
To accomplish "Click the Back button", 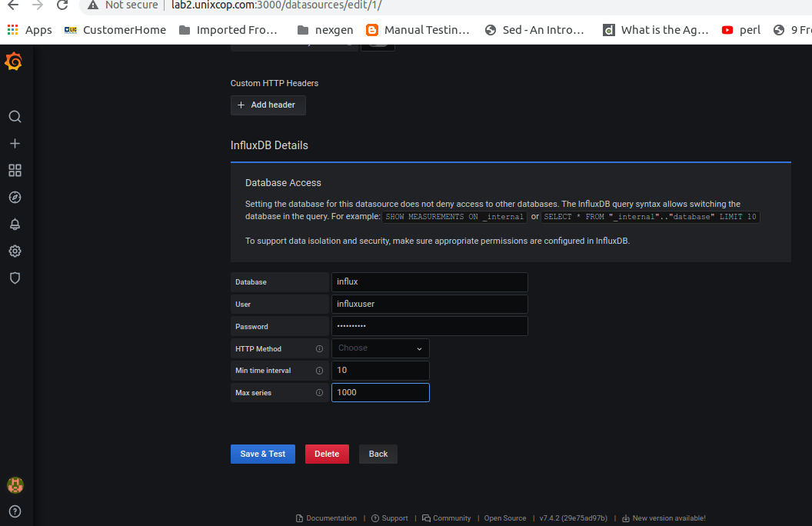I will point(378,454).
